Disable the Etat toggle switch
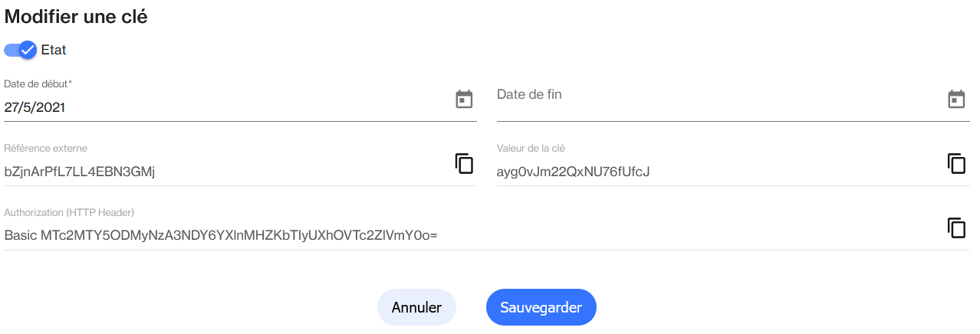The image size is (980, 334). (x=21, y=50)
